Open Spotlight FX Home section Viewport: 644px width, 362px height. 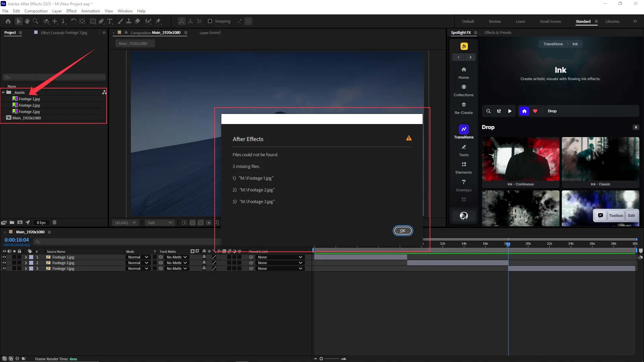[464, 72]
